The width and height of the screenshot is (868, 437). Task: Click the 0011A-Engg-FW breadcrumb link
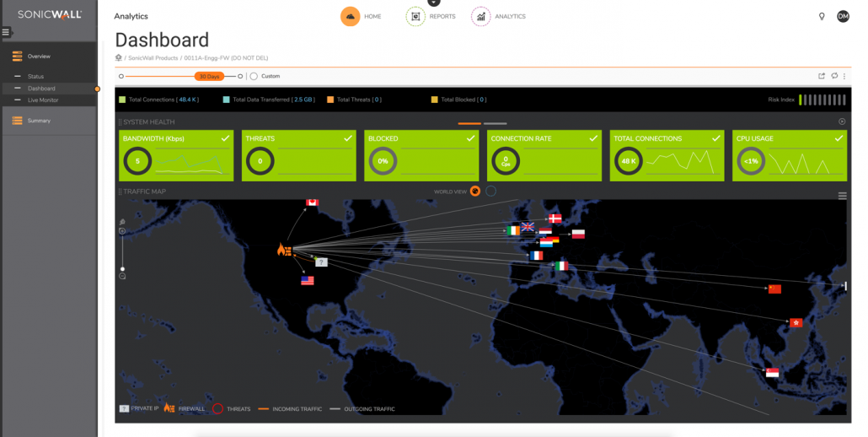click(226, 58)
